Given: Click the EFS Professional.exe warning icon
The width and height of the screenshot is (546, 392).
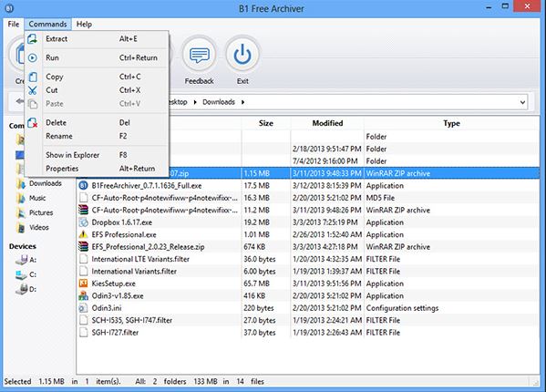Looking at the screenshot, I should tap(83, 234).
